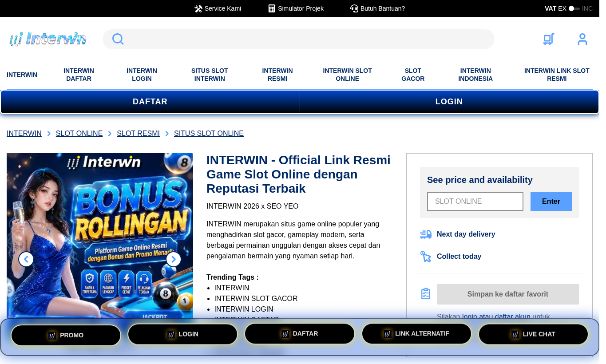The image size is (606, 364).
Task: Click the INTERWIN 2026 x SEO YEO text
Action: [x=252, y=206]
